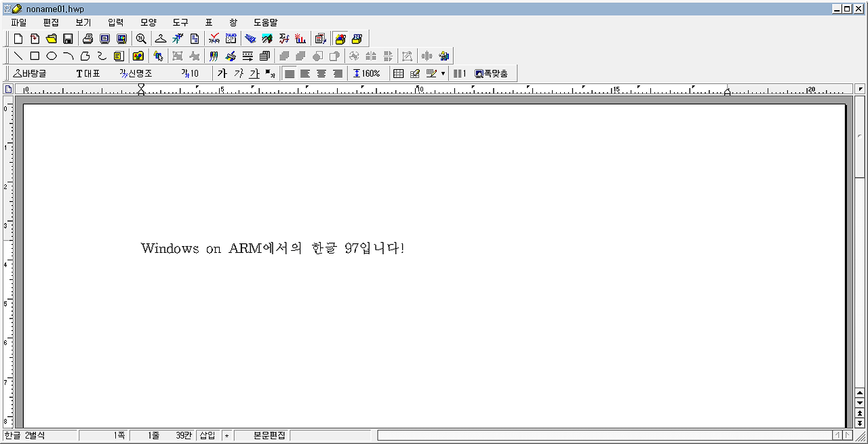This screenshot has height=444, width=868.
Task: Click the table eraser pencil icon
Action: 415,73
